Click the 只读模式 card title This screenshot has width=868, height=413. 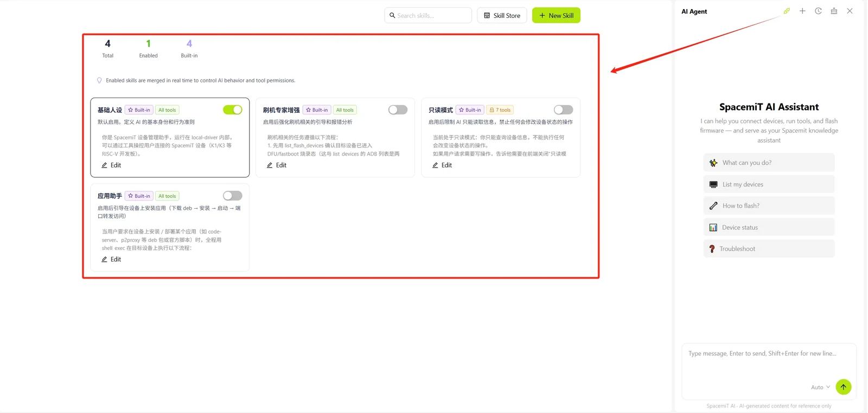[x=441, y=110]
